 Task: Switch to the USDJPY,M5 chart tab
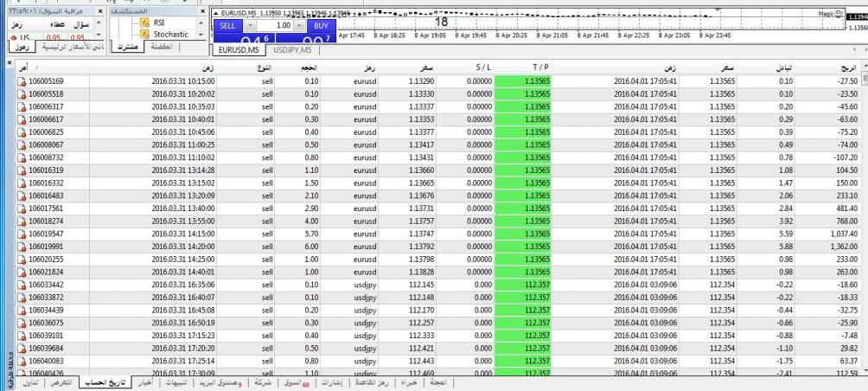pyautogui.click(x=293, y=49)
